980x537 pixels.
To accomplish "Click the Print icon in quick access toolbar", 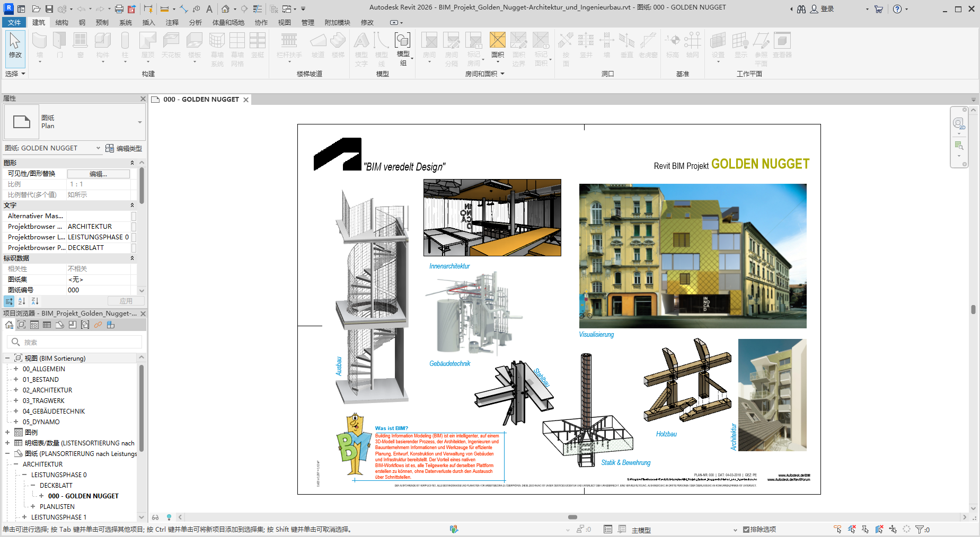I will click(119, 9).
